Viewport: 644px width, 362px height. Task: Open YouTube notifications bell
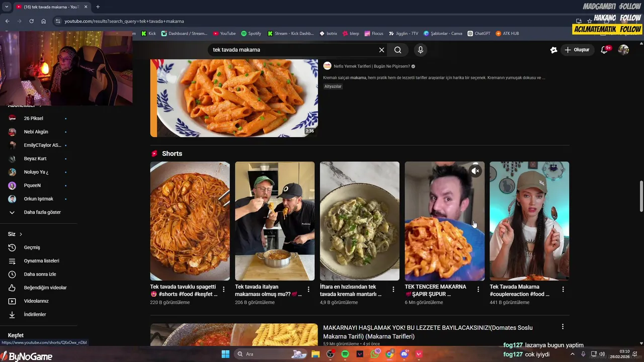[x=605, y=50]
